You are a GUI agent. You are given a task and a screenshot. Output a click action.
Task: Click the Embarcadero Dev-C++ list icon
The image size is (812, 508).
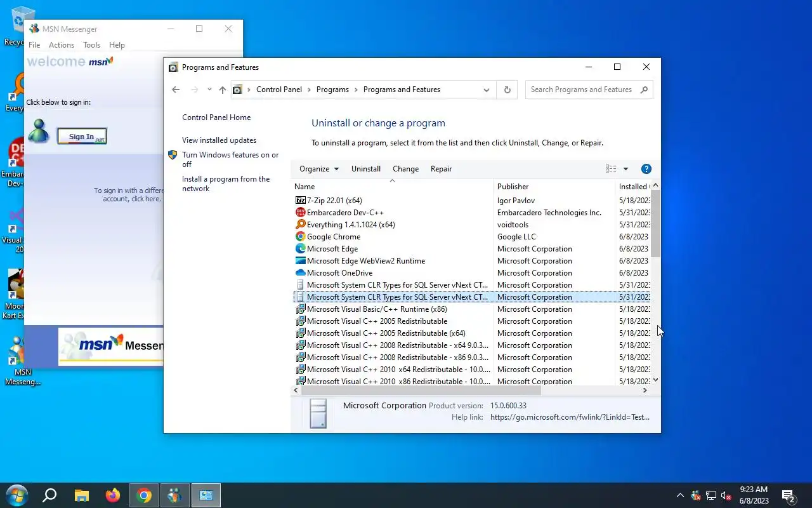point(301,213)
